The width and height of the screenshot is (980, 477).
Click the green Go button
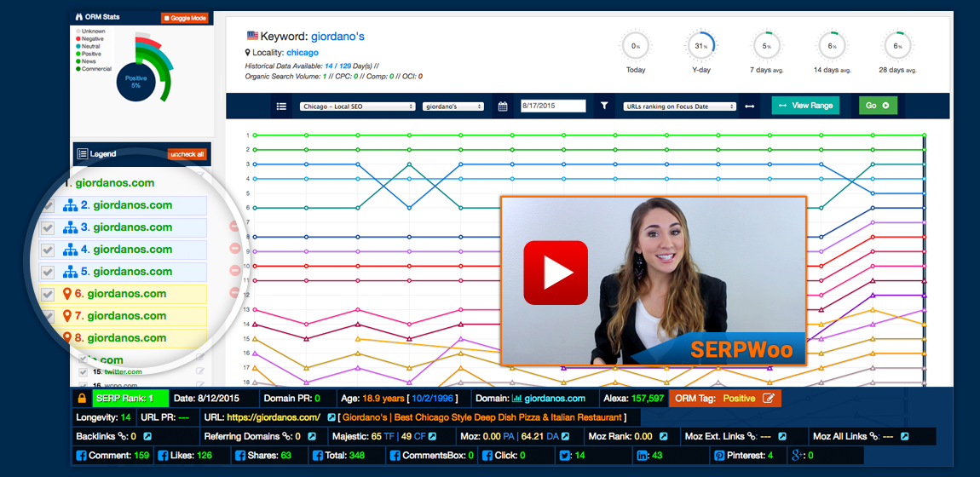tap(878, 106)
